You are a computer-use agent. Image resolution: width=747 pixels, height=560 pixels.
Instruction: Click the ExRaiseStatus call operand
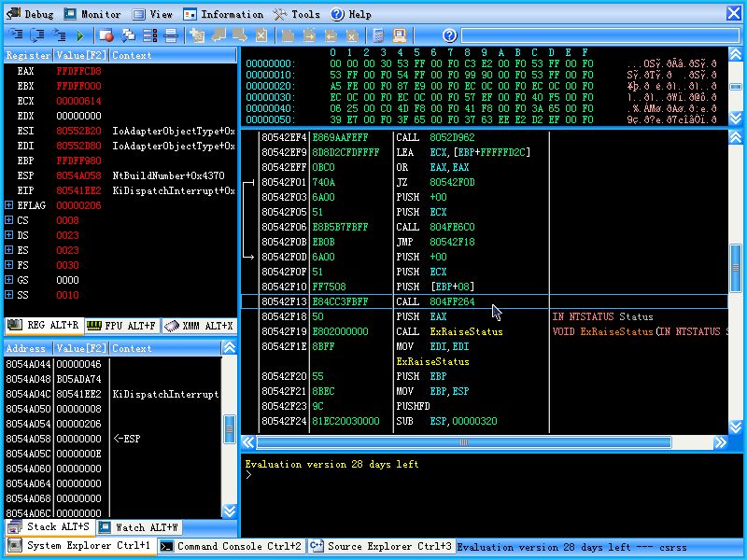(x=466, y=331)
